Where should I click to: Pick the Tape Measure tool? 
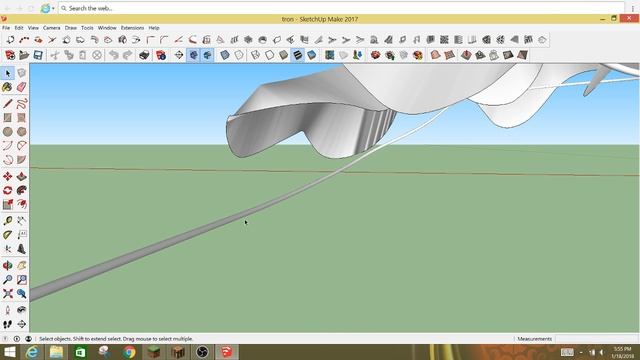(x=8, y=221)
